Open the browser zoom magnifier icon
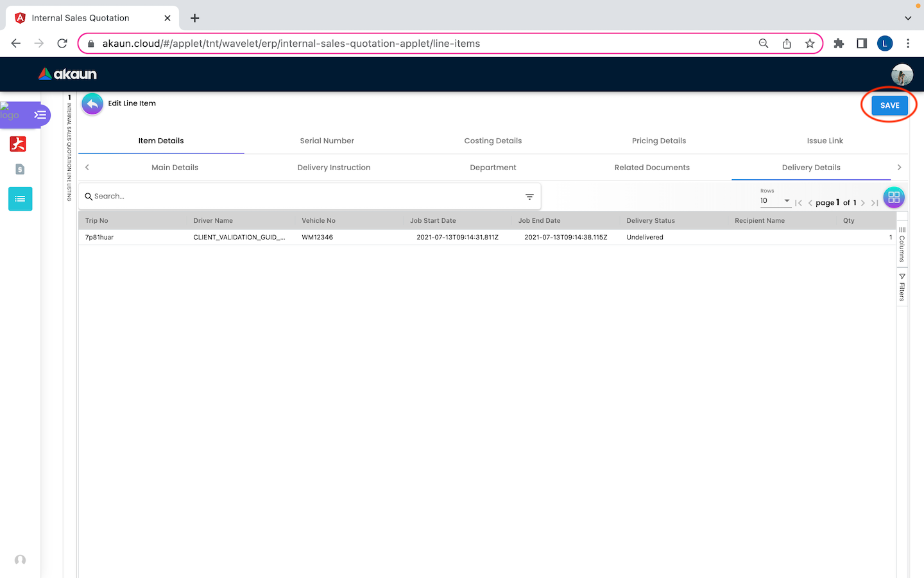924x578 pixels. click(764, 44)
